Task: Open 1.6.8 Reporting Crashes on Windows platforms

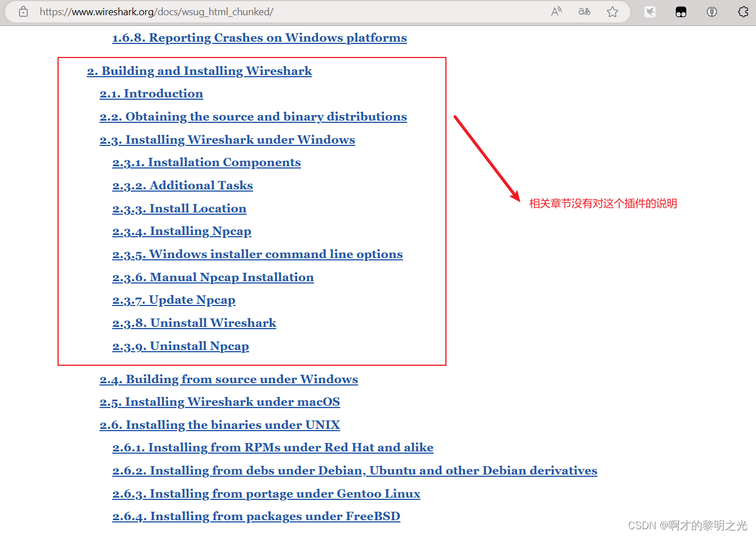Action: coord(259,38)
